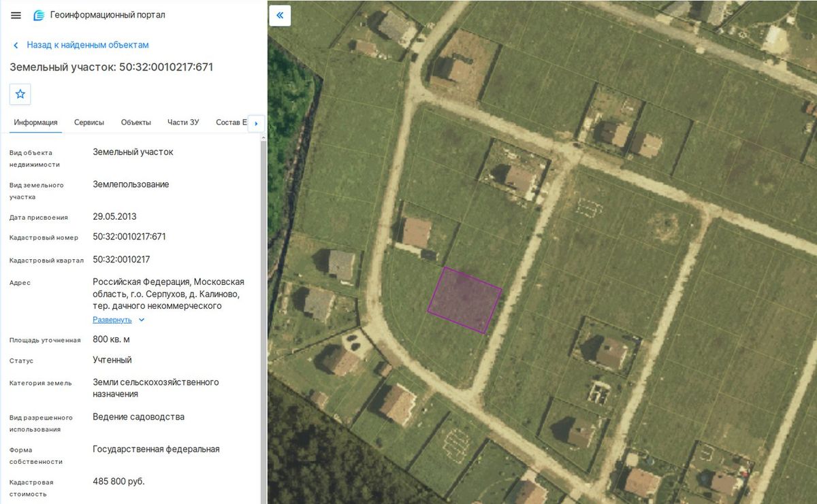Click the land category value Земли сельскохозяйственного назначения
Viewport: 817px width, 504px height.
[156, 388]
